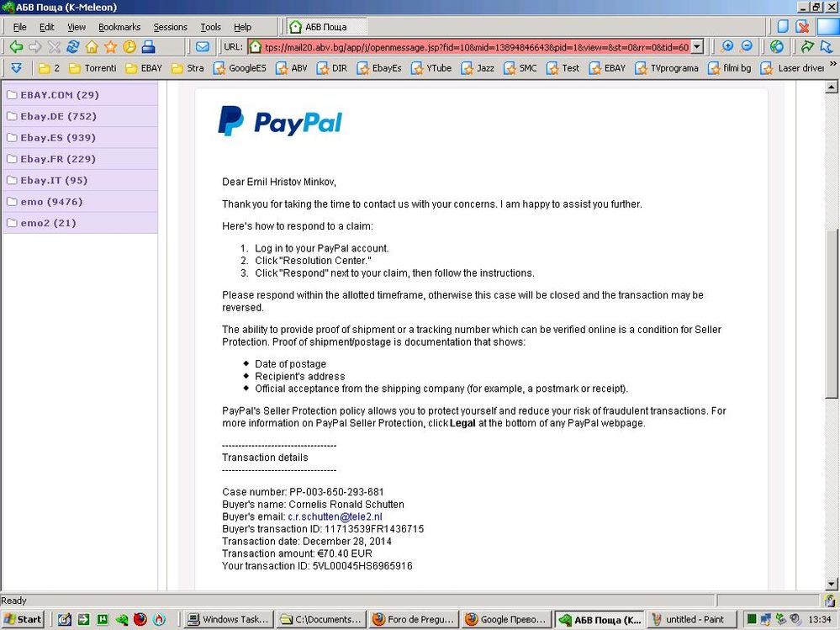Open the emo2 (21) mail folder

[x=81, y=223]
